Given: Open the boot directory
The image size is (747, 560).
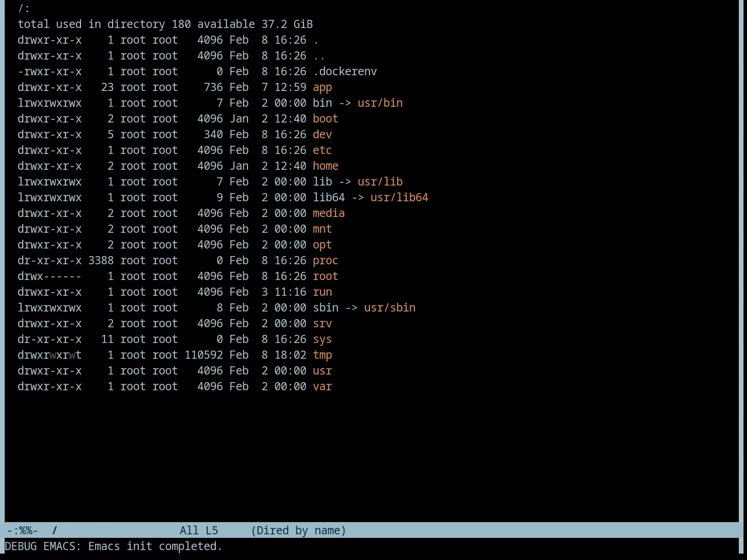Looking at the screenshot, I should (326, 119).
